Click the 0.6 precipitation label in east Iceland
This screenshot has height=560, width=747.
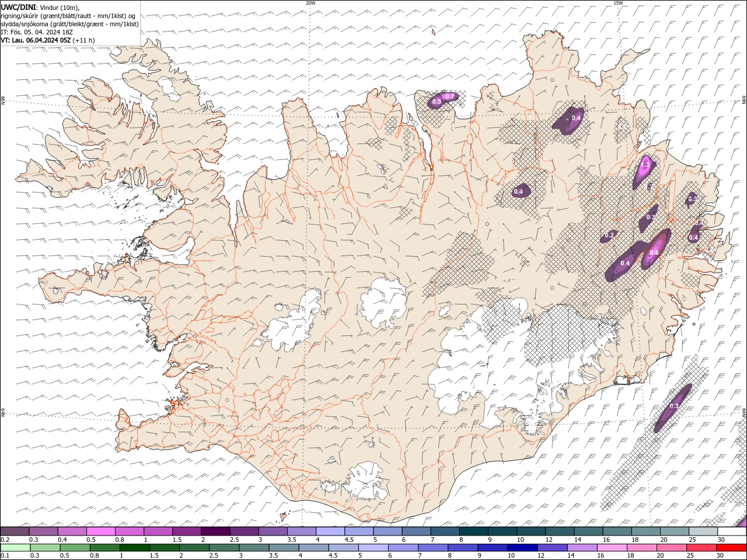point(654,253)
